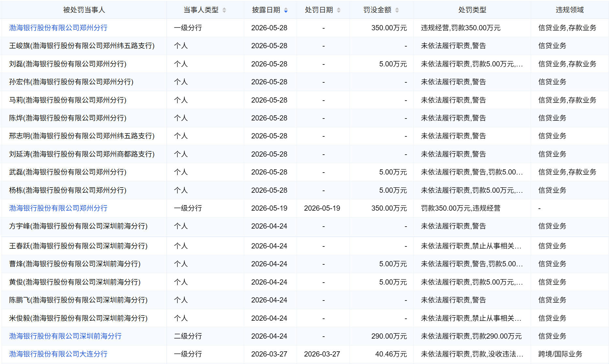Click the truncated 未依法履行职责,罚款,没收违法… cell
Image resolution: width=609 pixels, height=364 pixels.
tap(472, 354)
